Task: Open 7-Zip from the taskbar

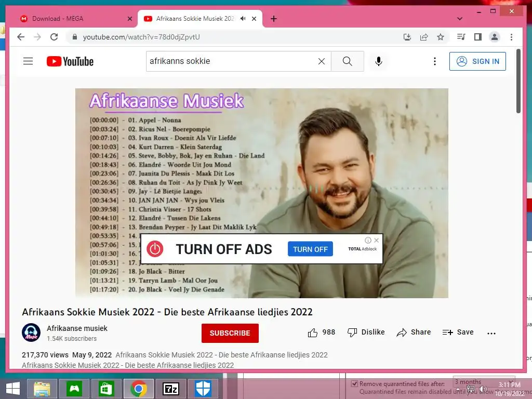Action: 170,389
